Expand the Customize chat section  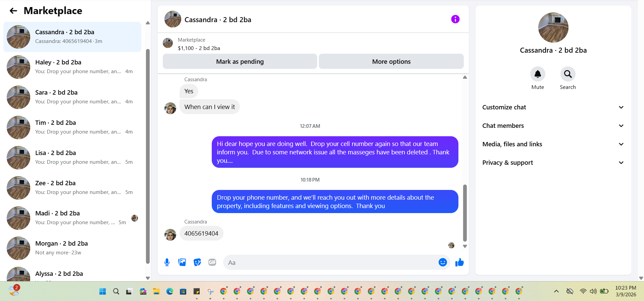[x=553, y=107]
